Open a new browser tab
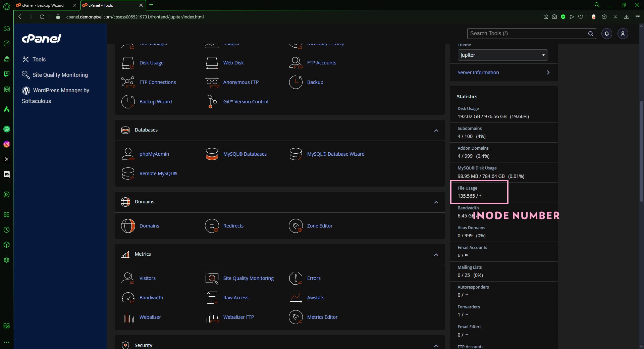The height and width of the screenshot is (349, 644). pyautogui.click(x=151, y=5)
